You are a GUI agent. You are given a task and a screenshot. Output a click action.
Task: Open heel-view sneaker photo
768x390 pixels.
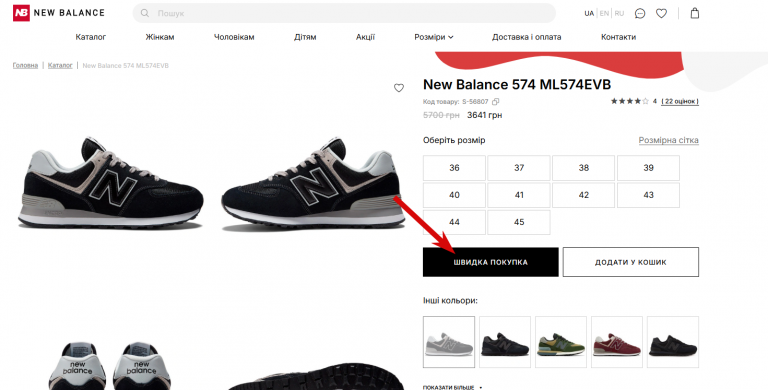109,366
